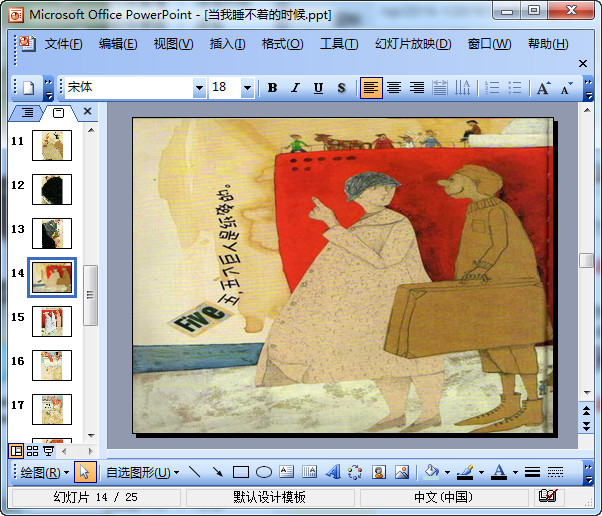
Task: Open the 幻灯片放映(D) menu
Action: pos(413,44)
